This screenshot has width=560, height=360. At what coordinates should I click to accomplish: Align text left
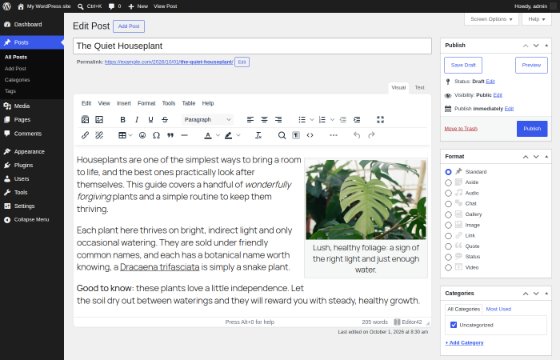(x=250, y=120)
